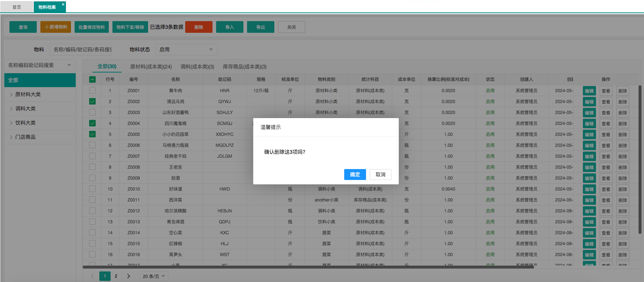644x282 pixels.
Task: Expand the 门店商品 tree node
Action: [x=11, y=137]
